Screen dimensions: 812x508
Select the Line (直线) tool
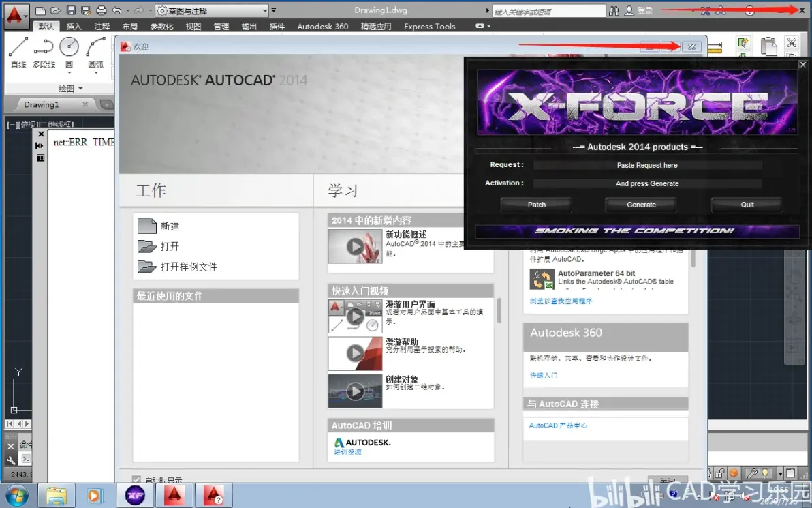coord(18,53)
